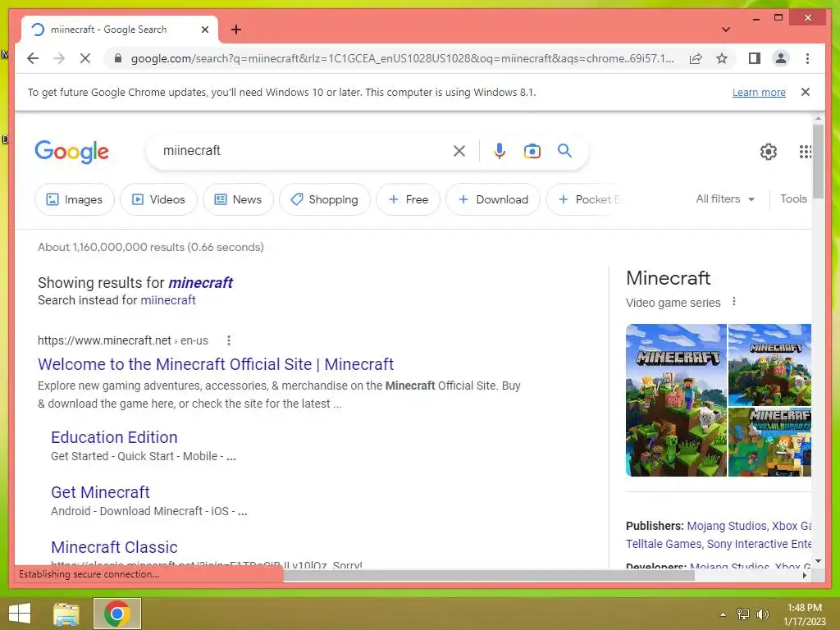Search instead for miinecraft
Screen dimensions: 840x630
click(x=167, y=300)
